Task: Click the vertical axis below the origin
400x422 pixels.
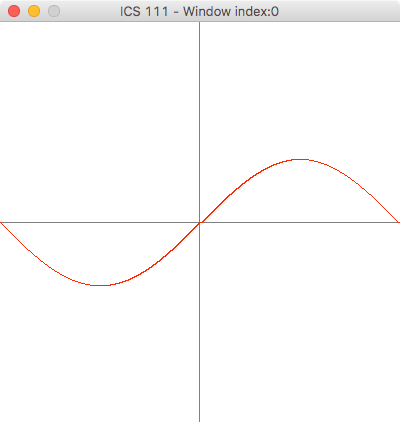Action: click(200, 322)
